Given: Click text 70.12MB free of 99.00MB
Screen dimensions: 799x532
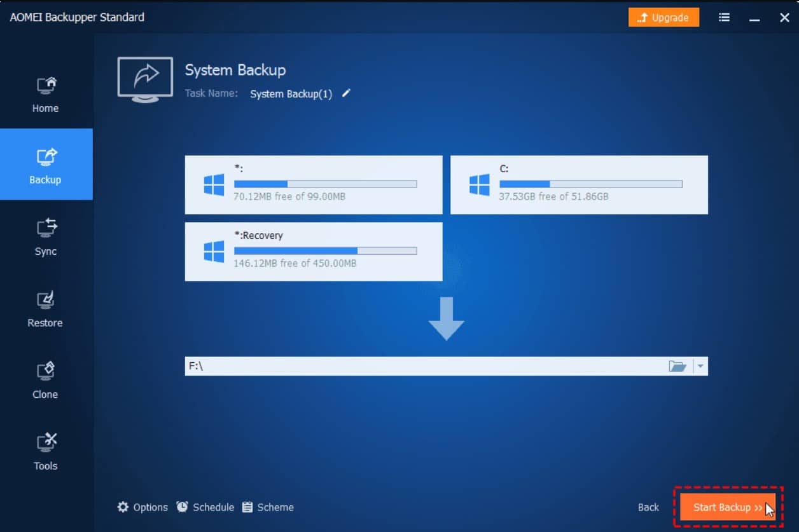Looking at the screenshot, I should [x=289, y=196].
